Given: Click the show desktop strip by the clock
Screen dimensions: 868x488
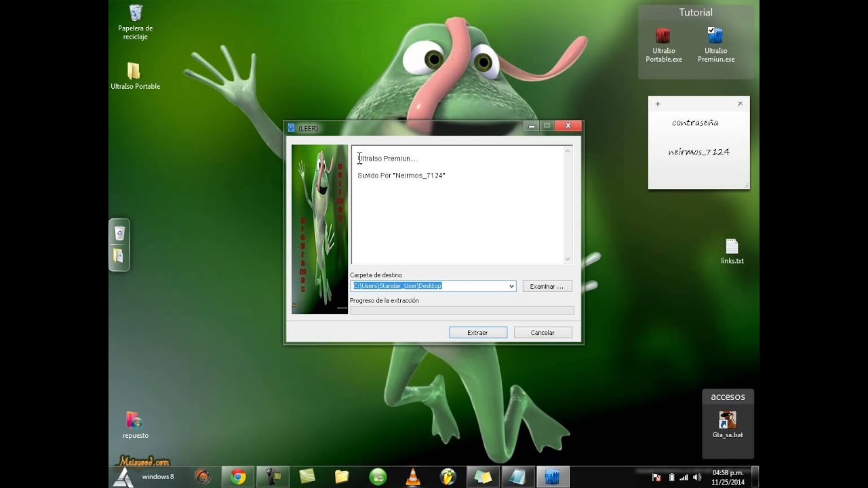Looking at the screenshot, I should point(755,476).
